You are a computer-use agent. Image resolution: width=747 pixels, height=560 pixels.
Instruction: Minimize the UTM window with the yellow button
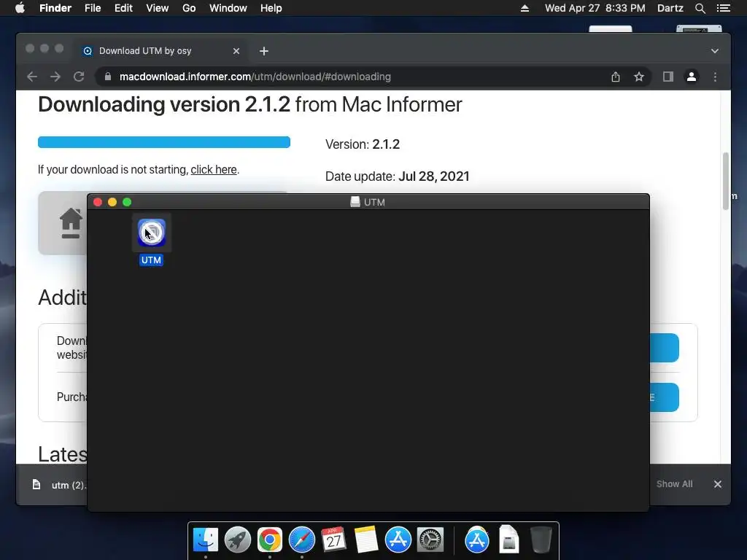pos(112,202)
